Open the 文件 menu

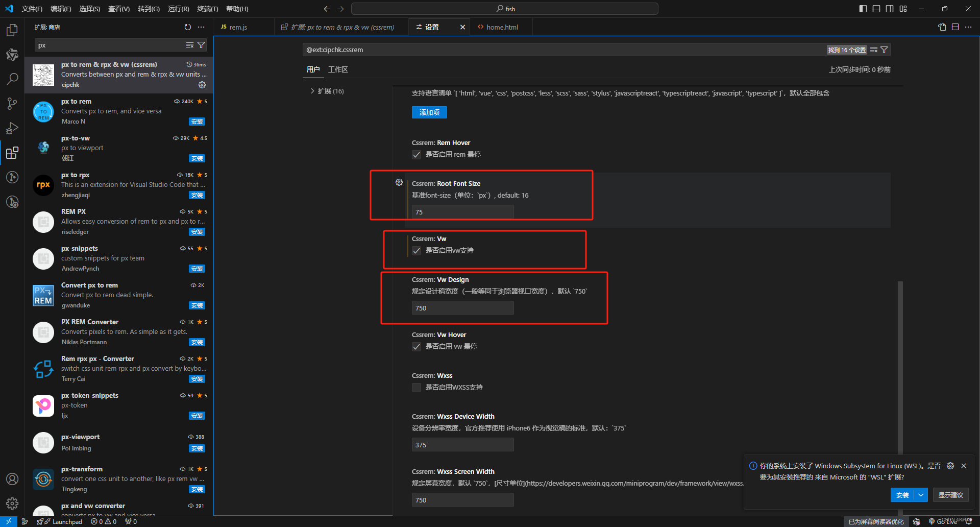click(32, 9)
